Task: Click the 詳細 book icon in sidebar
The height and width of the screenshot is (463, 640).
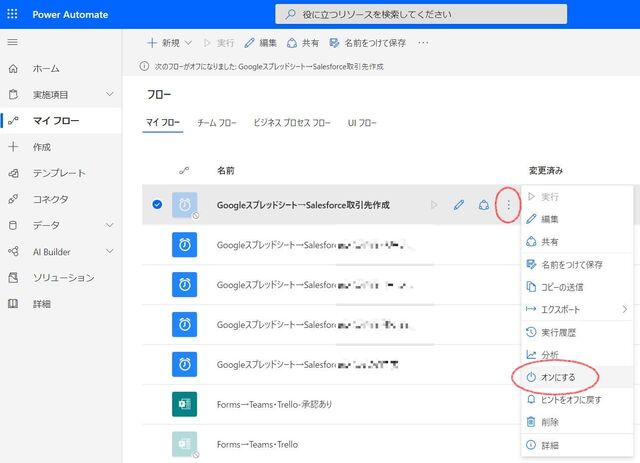Action: click(13, 304)
